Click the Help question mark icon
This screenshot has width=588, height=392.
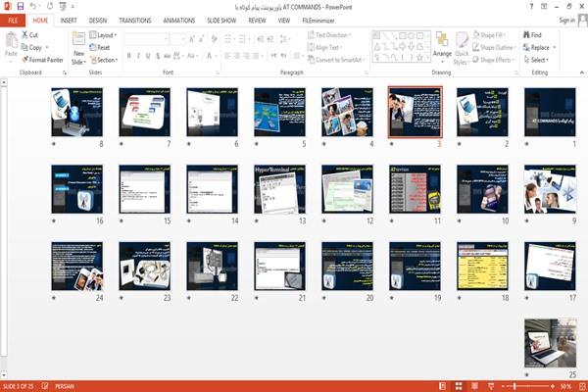tap(531, 7)
